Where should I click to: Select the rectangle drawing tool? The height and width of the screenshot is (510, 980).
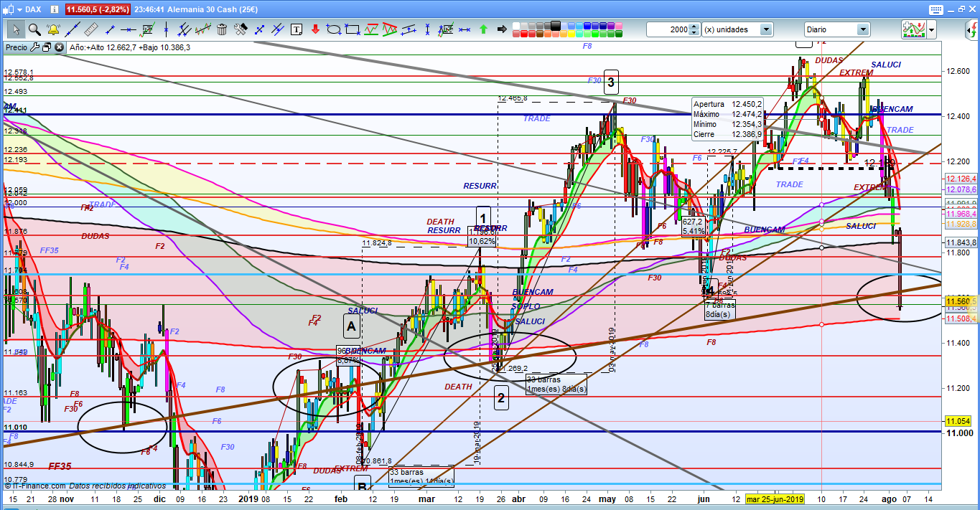point(353,29)
